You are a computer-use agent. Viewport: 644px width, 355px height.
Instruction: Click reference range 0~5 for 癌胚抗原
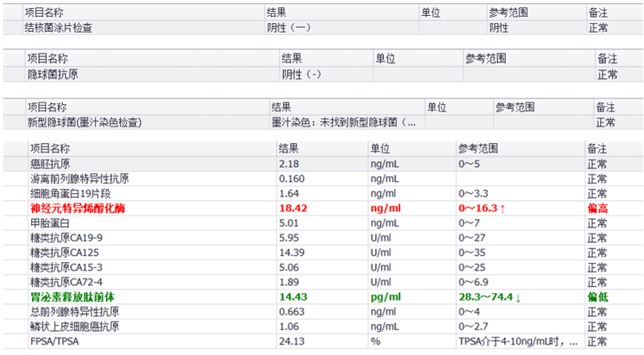tap(469, 164)
